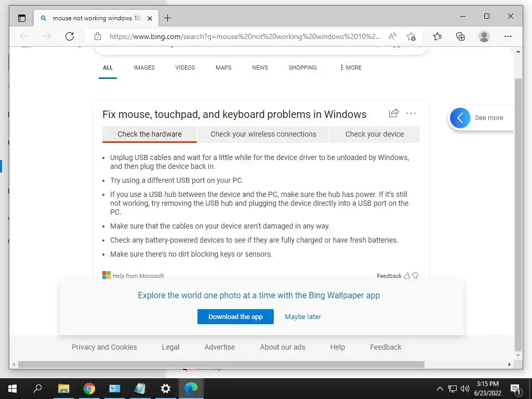This screenshot has height=399, width=532.
Task: Refresh the current page
Action: click(70, 36)
